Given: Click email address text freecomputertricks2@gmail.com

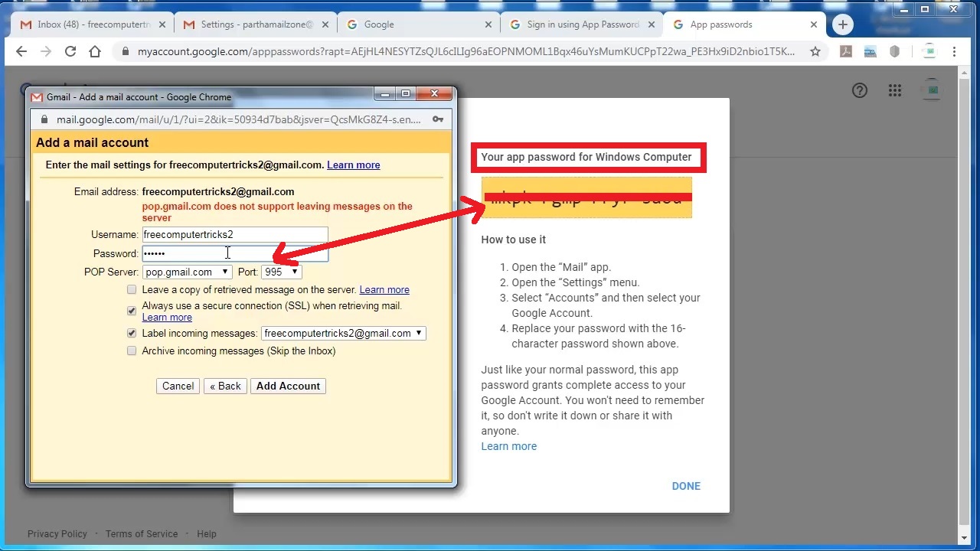Looking at the screenshot, I should pyautogui.click(x=218, y=191).
